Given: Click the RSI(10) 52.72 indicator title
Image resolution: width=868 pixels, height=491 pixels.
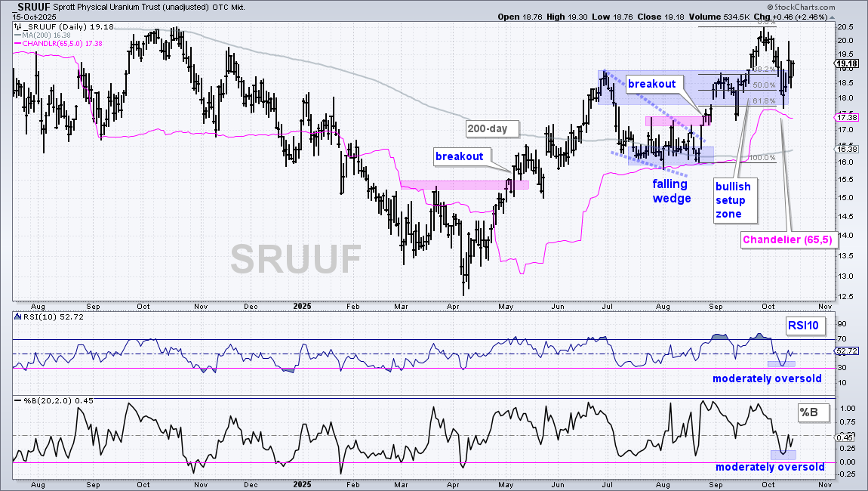Looking at the screenshot, I should [x=49, y=317].
